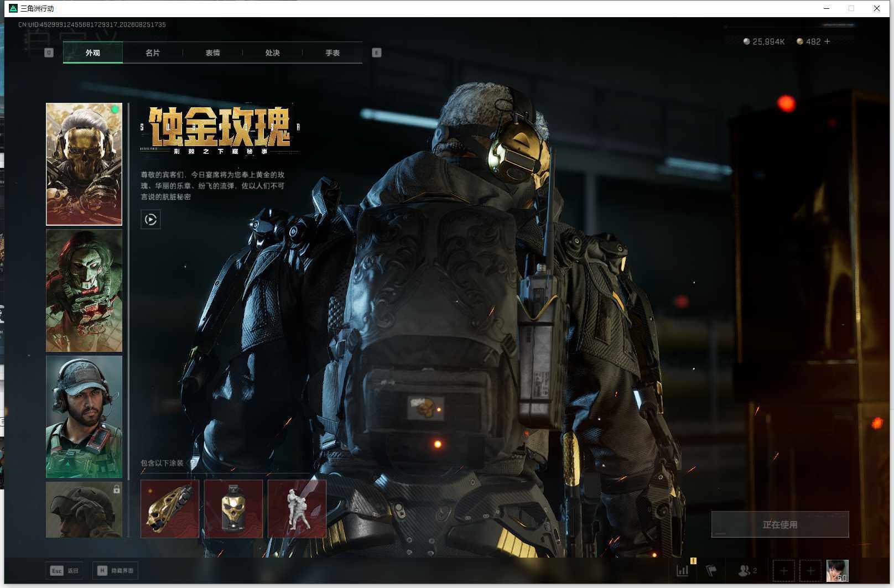Select the locked helmet skin thumbnail
The height and width of the screenshot is (588, 894).
tap(84, 509)
